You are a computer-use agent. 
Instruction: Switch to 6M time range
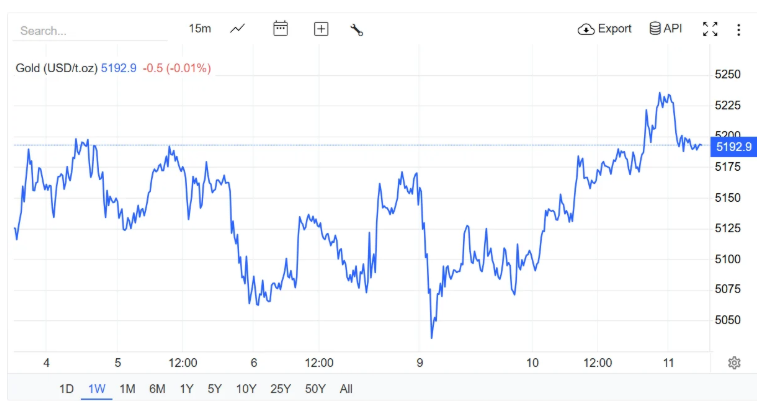click(x=157, y=389)
